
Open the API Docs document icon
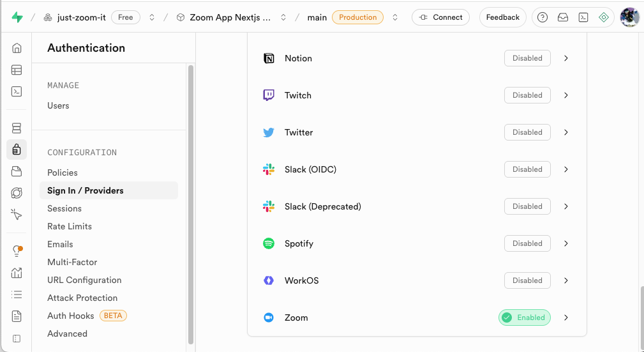[x=17, y=316]
